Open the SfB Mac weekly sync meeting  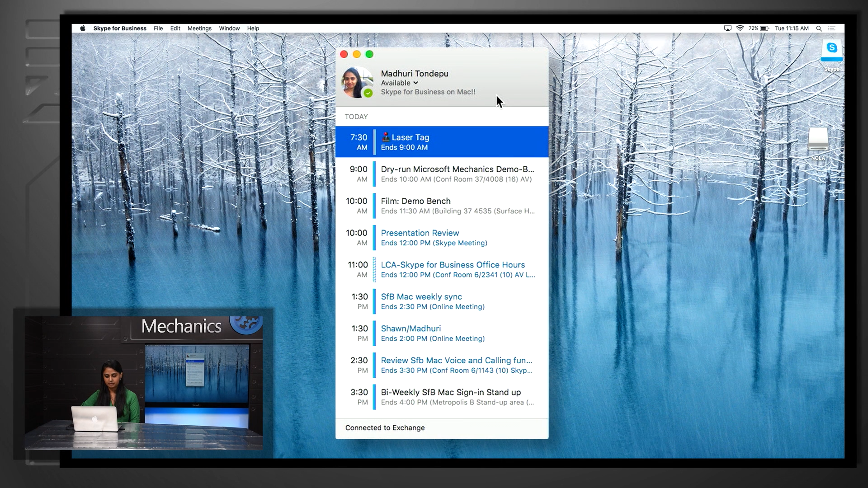pyautogui.click(x=442, y=301)
